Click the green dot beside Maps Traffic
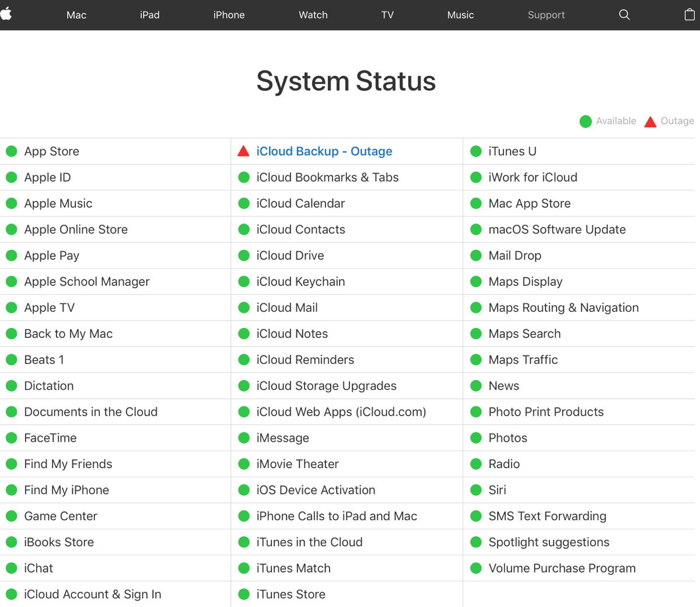This screenshot has height=607, width=700. (x=476, y=360)
